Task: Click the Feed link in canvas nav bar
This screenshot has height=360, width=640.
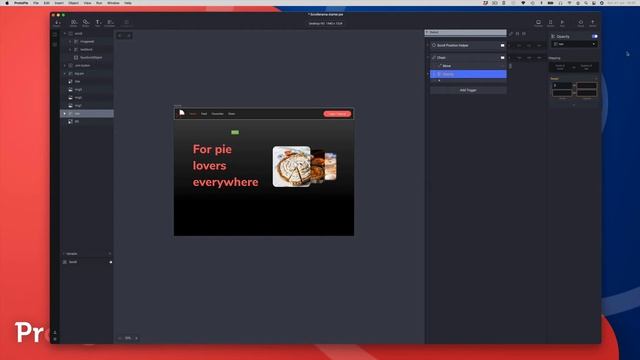Action: (x=204, y=114)
